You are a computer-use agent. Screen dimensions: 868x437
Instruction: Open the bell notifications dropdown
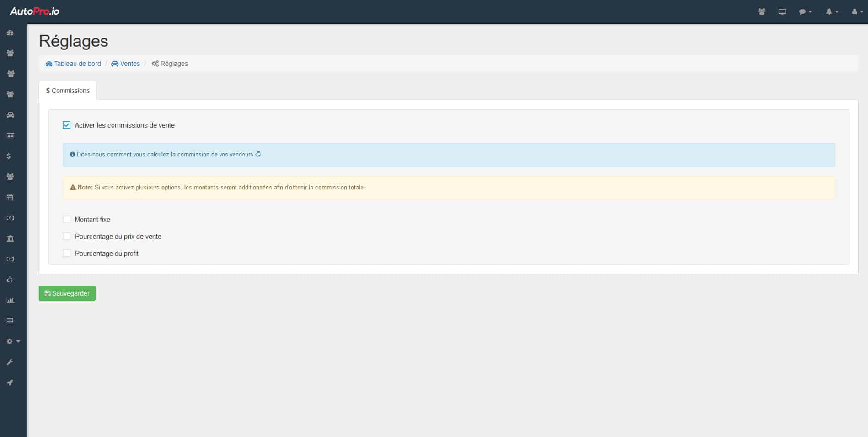[832, 12]
